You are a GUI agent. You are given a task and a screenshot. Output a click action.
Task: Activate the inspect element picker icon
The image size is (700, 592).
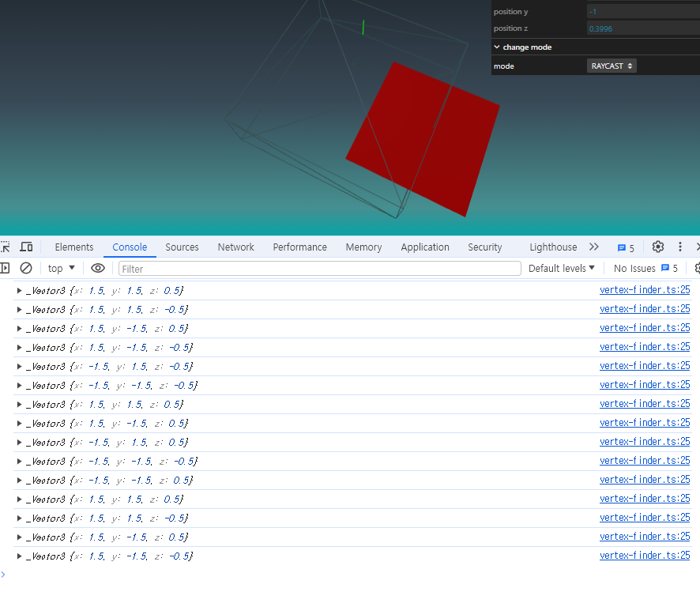point(6,247)
